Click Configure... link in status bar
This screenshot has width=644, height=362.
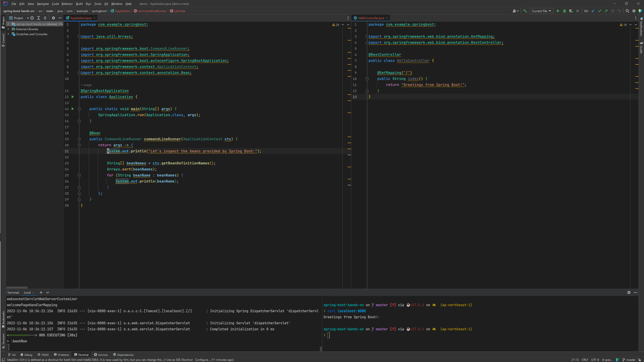pyautogui.click(x=202, y=360)
